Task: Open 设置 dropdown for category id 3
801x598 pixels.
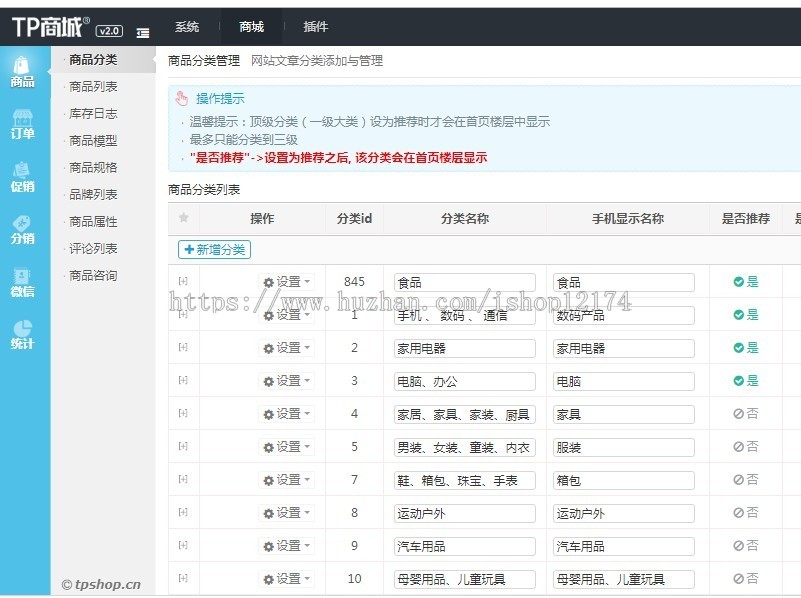Action: point(287,381)
